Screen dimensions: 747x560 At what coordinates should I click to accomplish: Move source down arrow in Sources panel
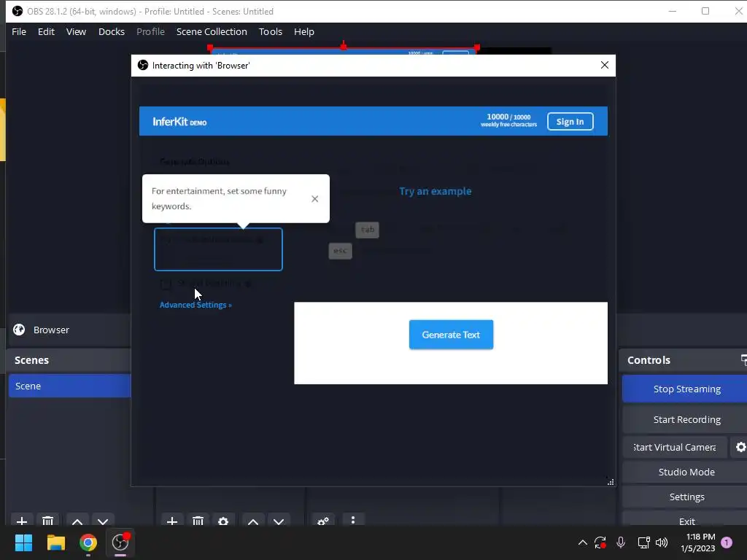pyautogui.click(x=279, y=521)
